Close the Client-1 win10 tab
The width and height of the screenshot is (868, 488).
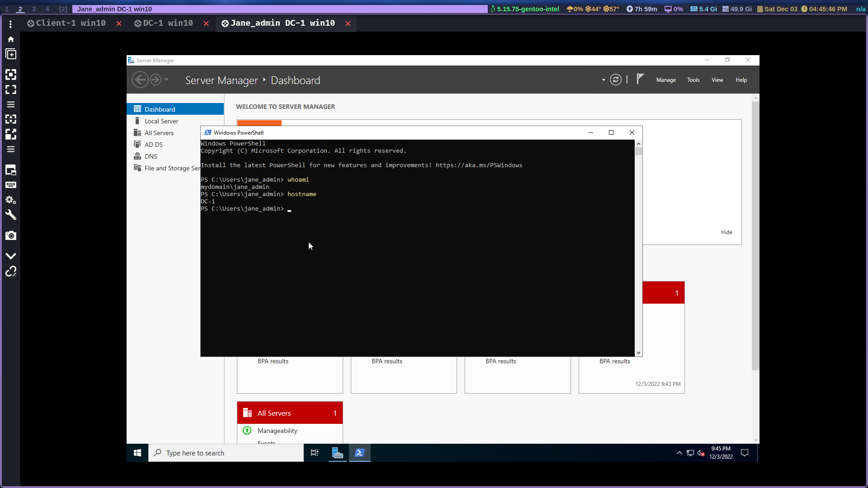tap(119, 23)
